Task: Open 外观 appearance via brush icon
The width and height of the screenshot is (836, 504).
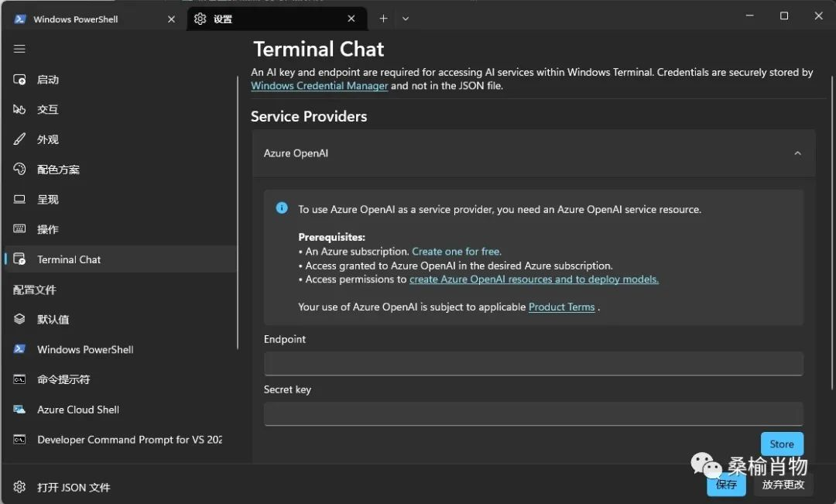Action: 20,139
